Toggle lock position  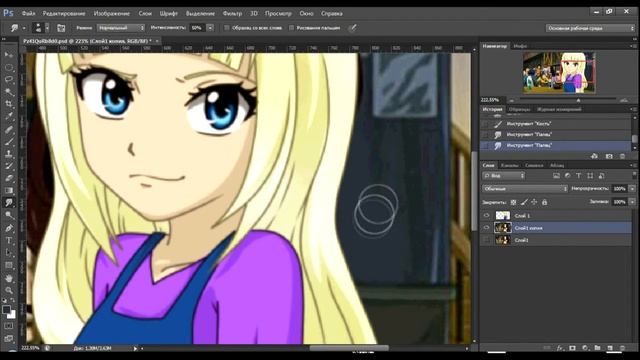534,202
